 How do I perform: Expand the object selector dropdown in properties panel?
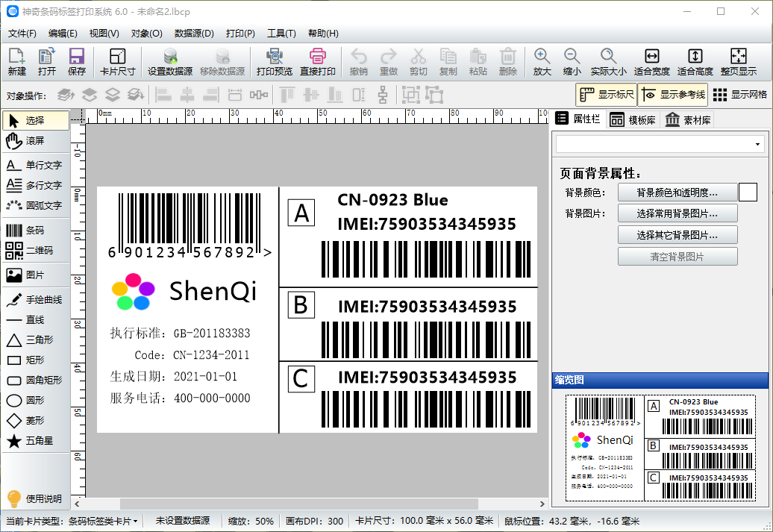[x=758, y=144]
